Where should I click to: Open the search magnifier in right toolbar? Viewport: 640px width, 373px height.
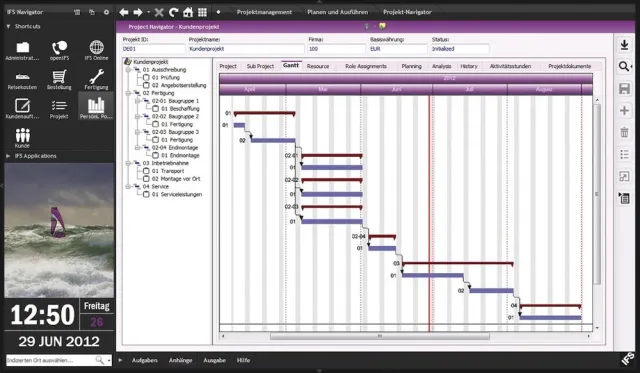(x=624, y=67)
